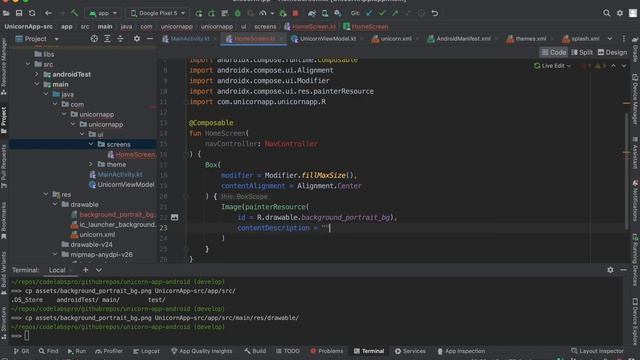The width and height of the screenshot is (640, 360).
Task: Switch to MainActivity.kt editor tab
Action: pos(186,39)
